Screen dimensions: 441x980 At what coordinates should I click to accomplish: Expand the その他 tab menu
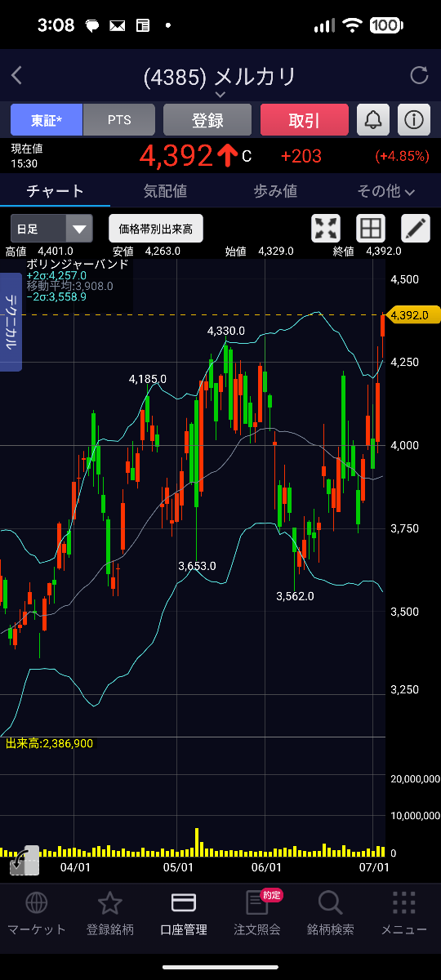pyautogui.click(x=386, y=191)
